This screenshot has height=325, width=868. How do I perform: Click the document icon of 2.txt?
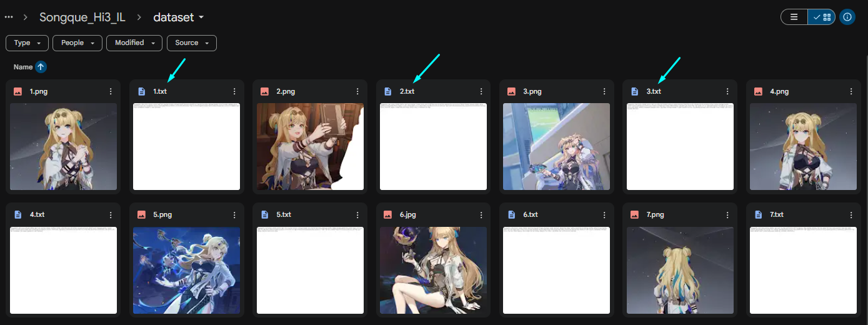(x=388, y=91)
